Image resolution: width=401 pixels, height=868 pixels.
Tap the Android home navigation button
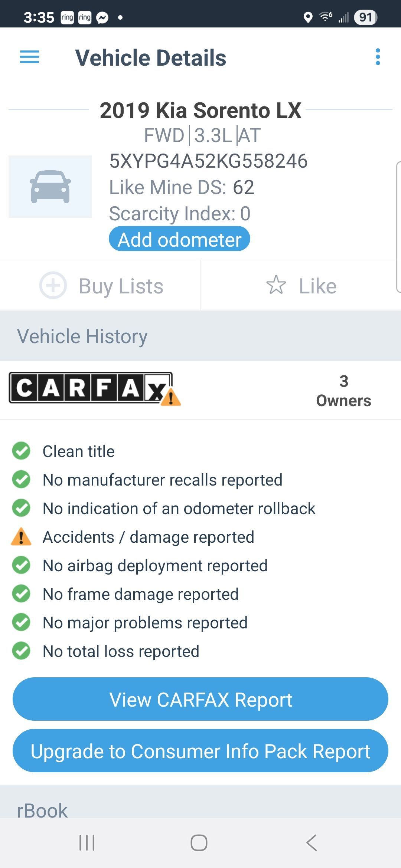pyautogui.click(x=199, y=843)
